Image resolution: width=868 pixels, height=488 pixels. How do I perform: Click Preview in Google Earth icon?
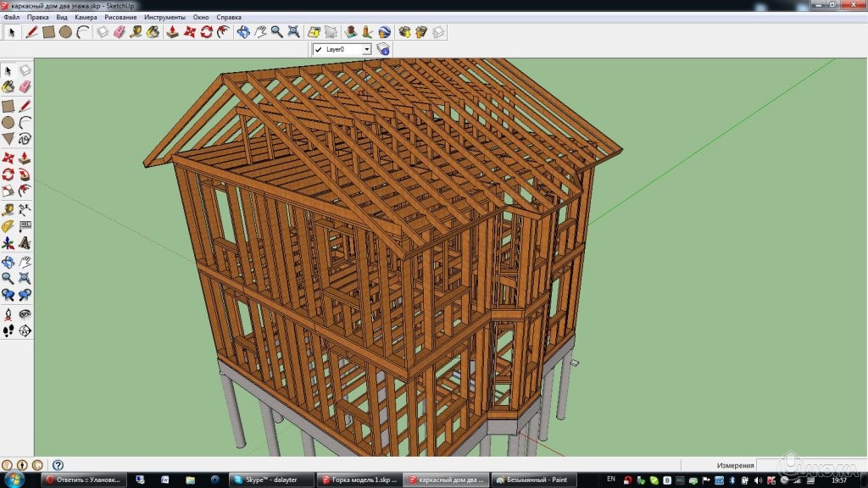click(385, 32)
